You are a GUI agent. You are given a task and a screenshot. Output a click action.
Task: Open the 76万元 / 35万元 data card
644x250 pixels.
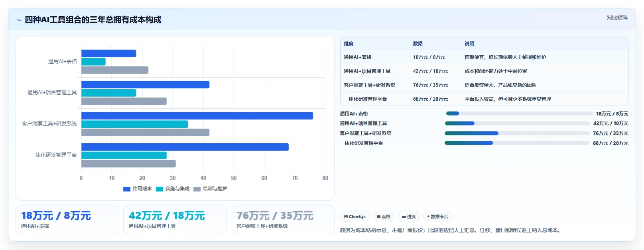coord(283,219)
